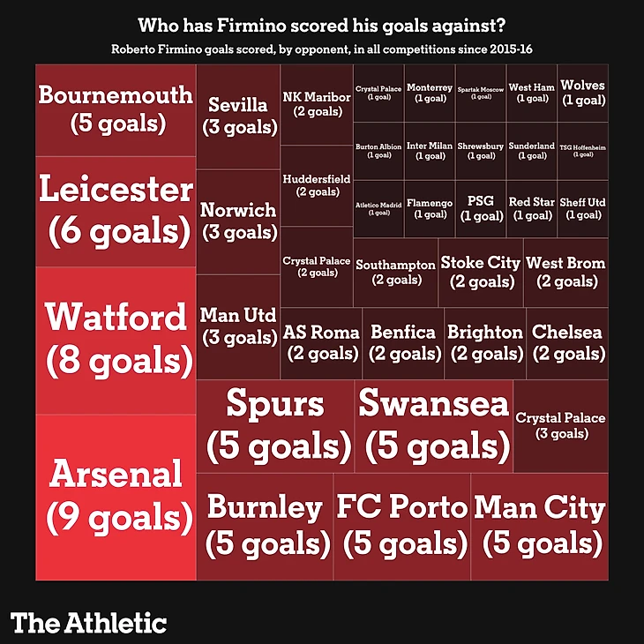Click the Spurs (5 goals) tile
The height and width of the screenshot is (644, 644).
pos(274,425)
